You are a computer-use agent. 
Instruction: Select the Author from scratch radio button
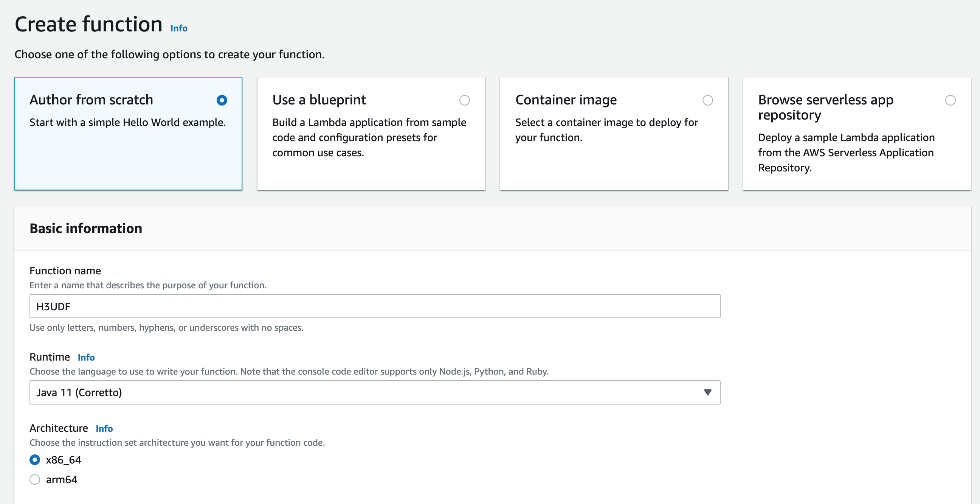tap(222, 100)
